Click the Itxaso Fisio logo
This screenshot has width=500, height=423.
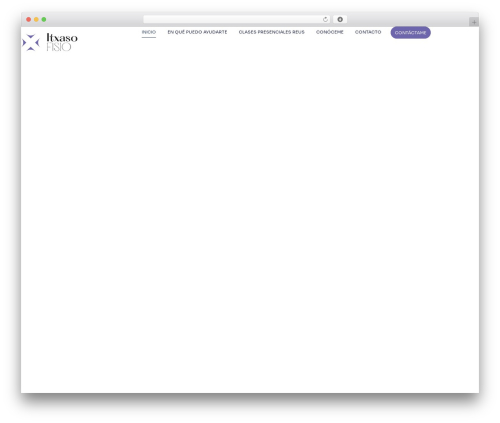[50, 42]
